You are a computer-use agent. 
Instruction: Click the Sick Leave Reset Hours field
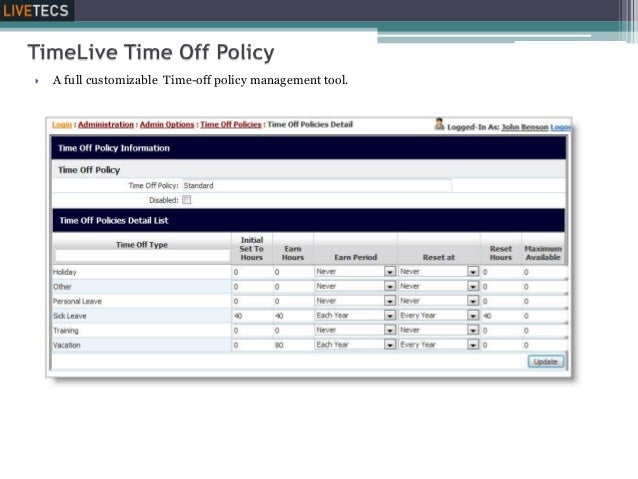pos(501,316)
